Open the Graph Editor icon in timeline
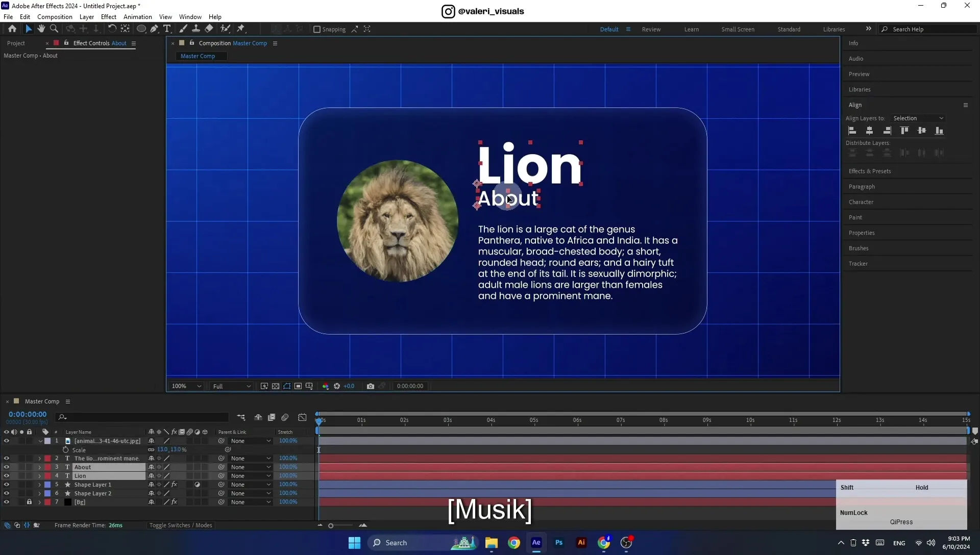This screenshot has height=555, width=980. pyautogui.click(x=302, y=417)
